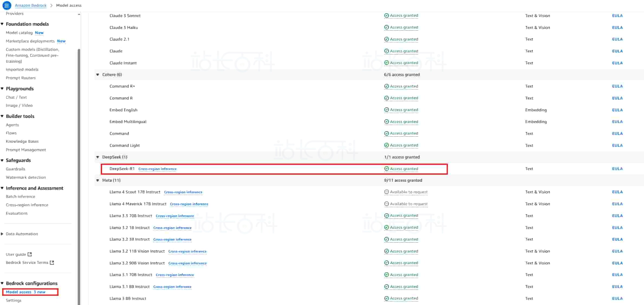Click Bedrock Service Terms external link icon
Screen dimensions: 644x305
pos(52,262)
